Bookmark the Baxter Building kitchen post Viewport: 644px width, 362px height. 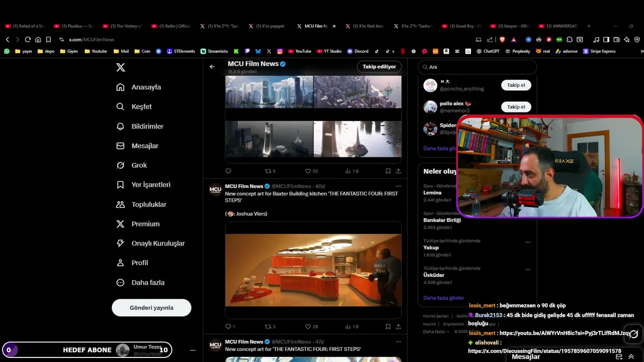click(388, 326)
